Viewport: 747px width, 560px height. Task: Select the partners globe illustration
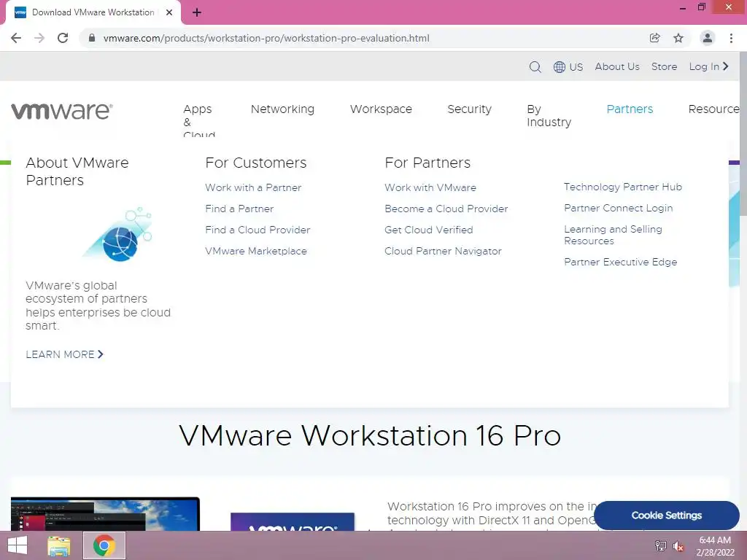click(x=119, y=234)
